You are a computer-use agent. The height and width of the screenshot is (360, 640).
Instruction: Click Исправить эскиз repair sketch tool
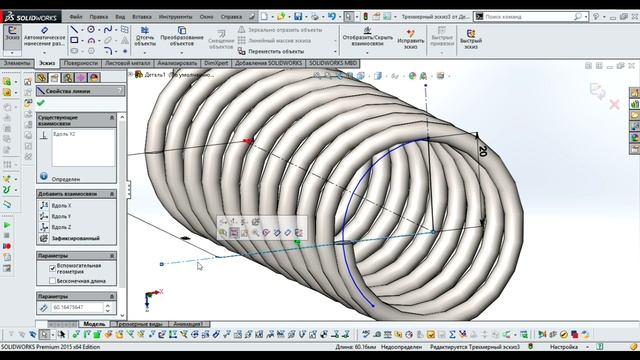coord(411,39)
